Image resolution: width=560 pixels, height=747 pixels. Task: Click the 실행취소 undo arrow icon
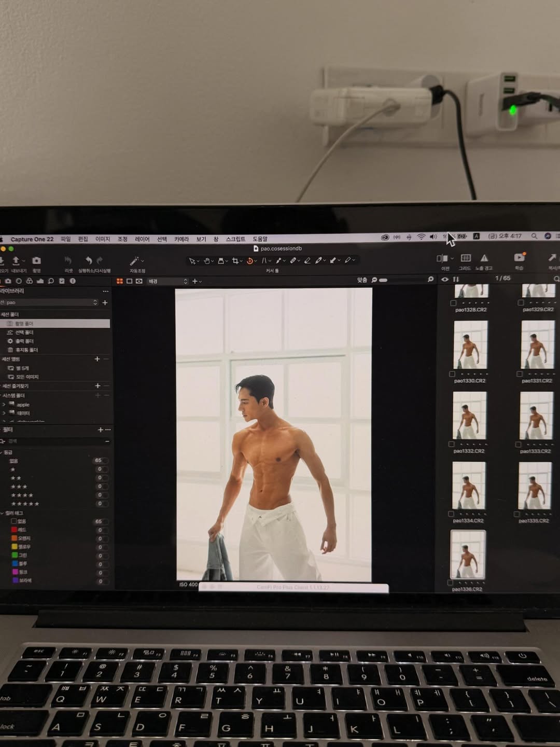coord(89,260)
